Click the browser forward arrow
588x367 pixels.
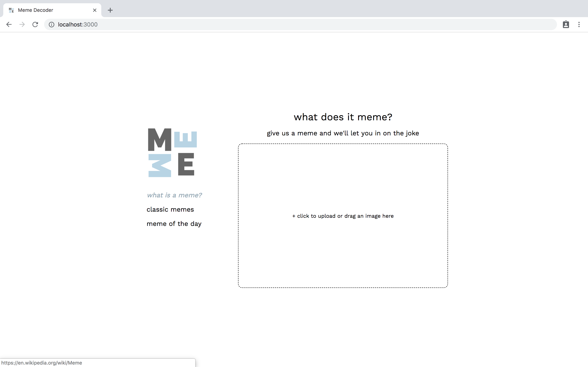click(x=22, y=24)
